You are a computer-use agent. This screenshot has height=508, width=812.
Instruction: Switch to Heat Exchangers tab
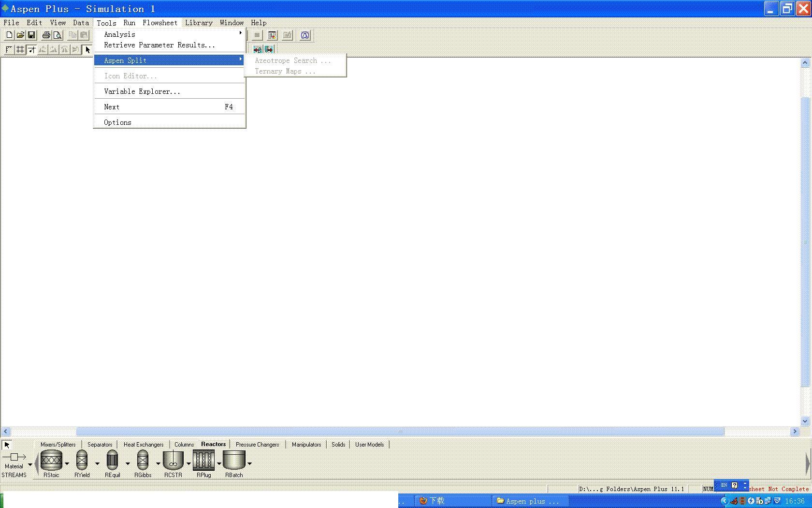(144, 445)
